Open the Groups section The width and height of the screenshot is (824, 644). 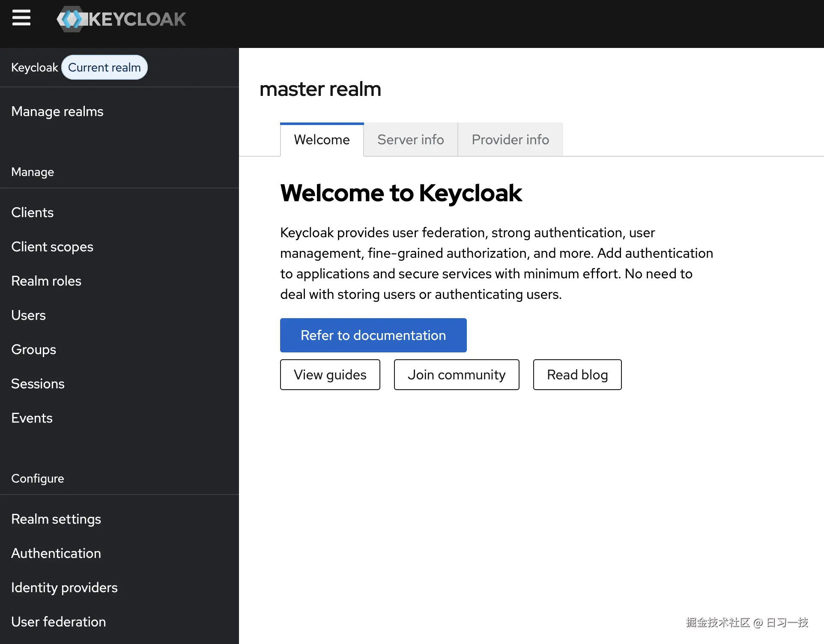click(x=33, y=349)
